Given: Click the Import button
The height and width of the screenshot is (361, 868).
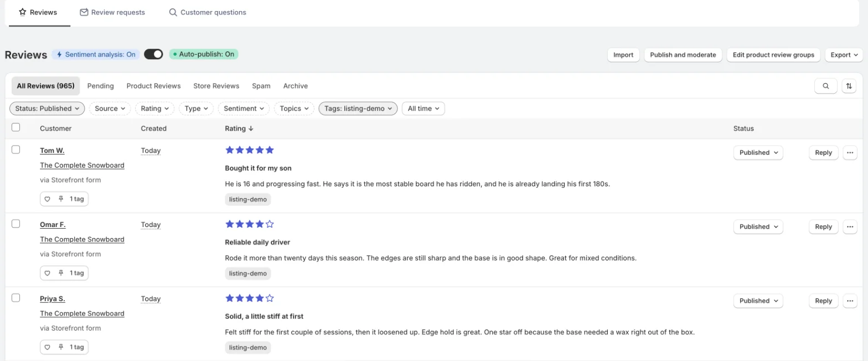Looking at the screenshot, I should click(623, 55).
